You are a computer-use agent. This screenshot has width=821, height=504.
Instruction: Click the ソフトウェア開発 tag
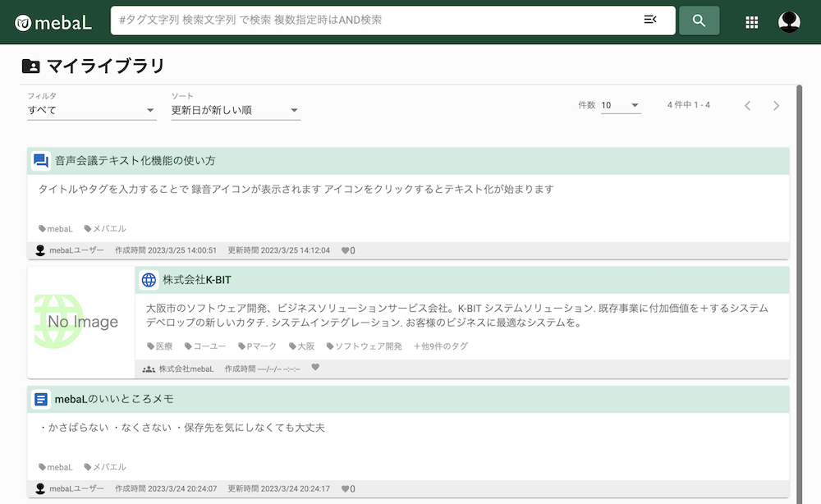pos(364,346)
